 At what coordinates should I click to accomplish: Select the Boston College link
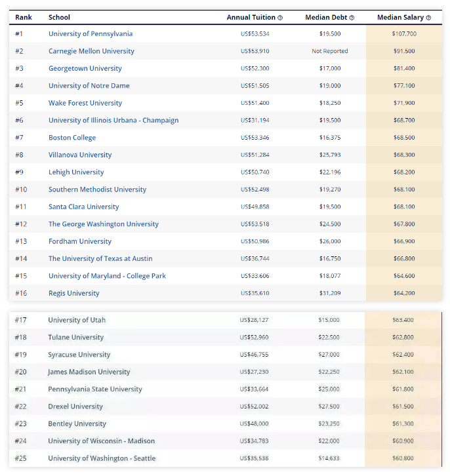pyautogui.click(x=72, y=138)
